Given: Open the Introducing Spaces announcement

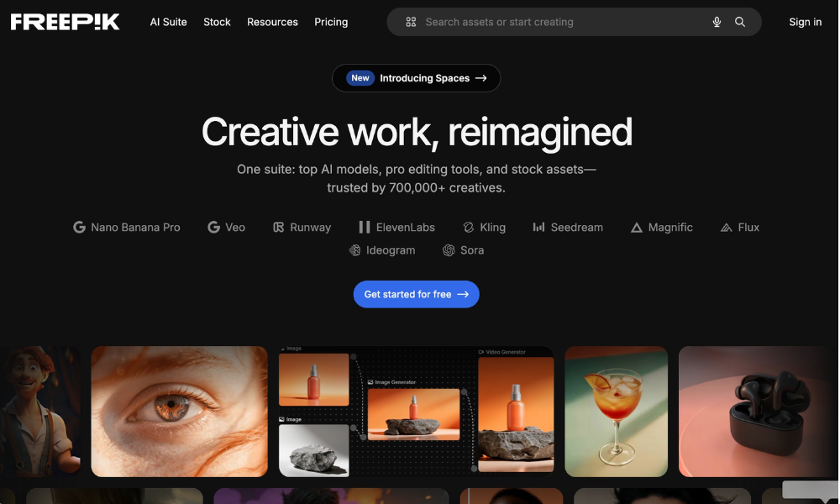Looking at the screenshot, I should click(416, 78).
